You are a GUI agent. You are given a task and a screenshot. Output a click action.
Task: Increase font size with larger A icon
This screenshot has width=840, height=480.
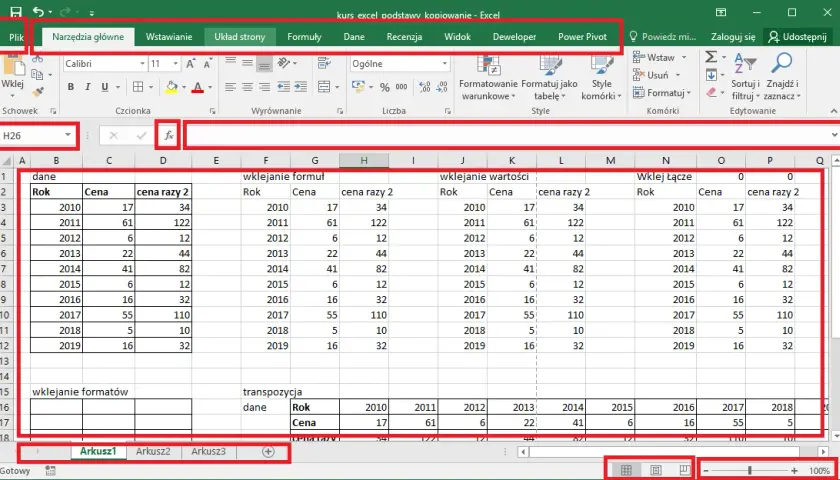coord(191,64)
